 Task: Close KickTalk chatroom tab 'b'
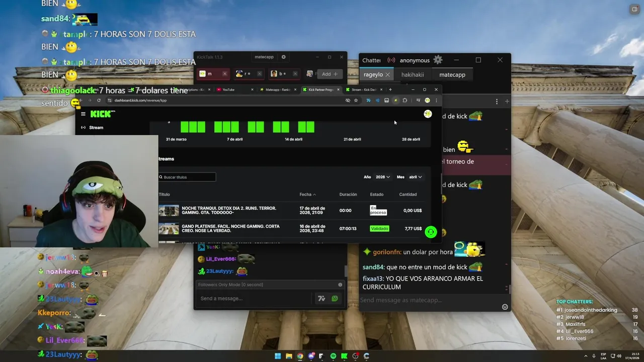click(x=295, y=74)
